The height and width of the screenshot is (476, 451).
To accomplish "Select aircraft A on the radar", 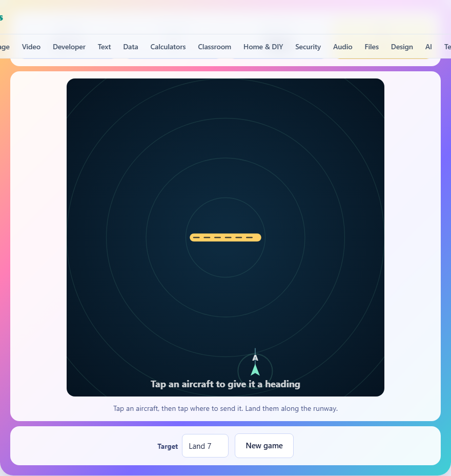I will 255,370.
